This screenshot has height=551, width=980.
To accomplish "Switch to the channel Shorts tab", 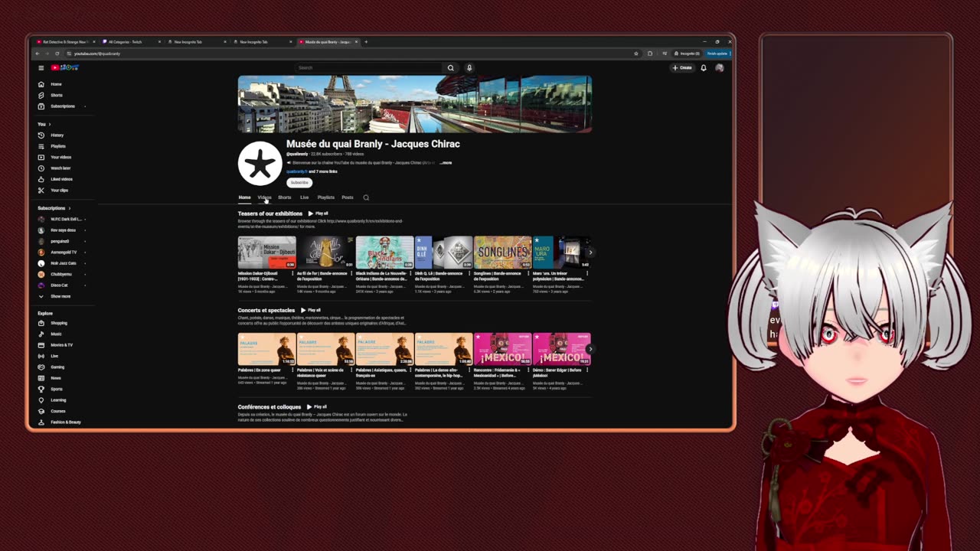I will [284, 197].
